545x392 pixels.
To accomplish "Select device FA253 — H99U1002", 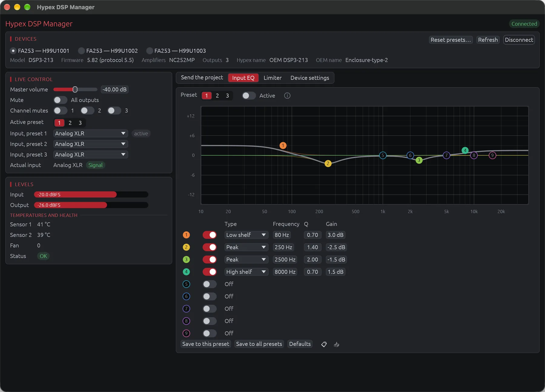I will [108, 51].
